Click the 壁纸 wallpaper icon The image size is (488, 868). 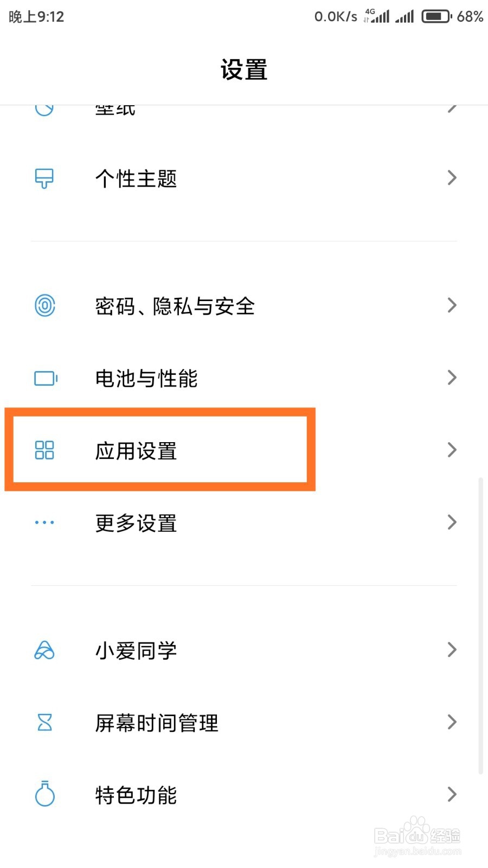[x=44, y=107]
